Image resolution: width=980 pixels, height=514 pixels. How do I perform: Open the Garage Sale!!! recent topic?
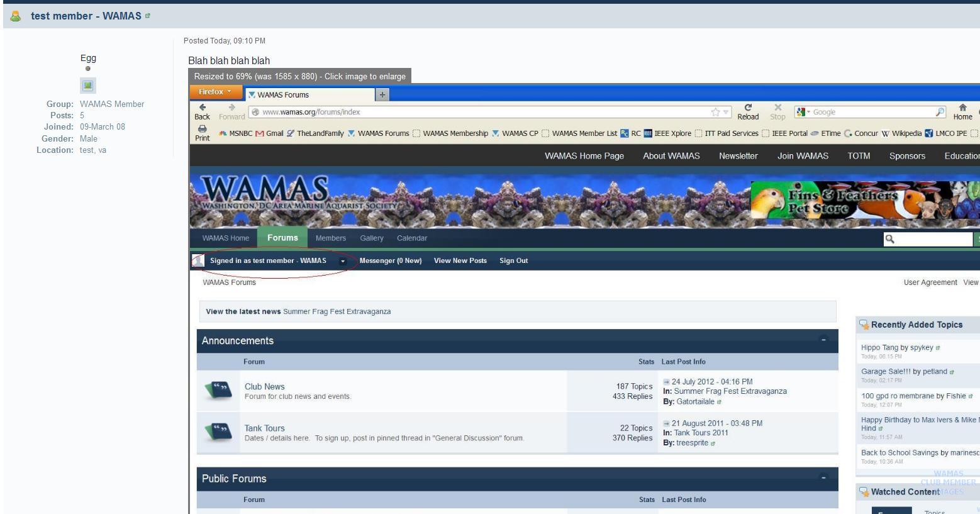[886, 372]
